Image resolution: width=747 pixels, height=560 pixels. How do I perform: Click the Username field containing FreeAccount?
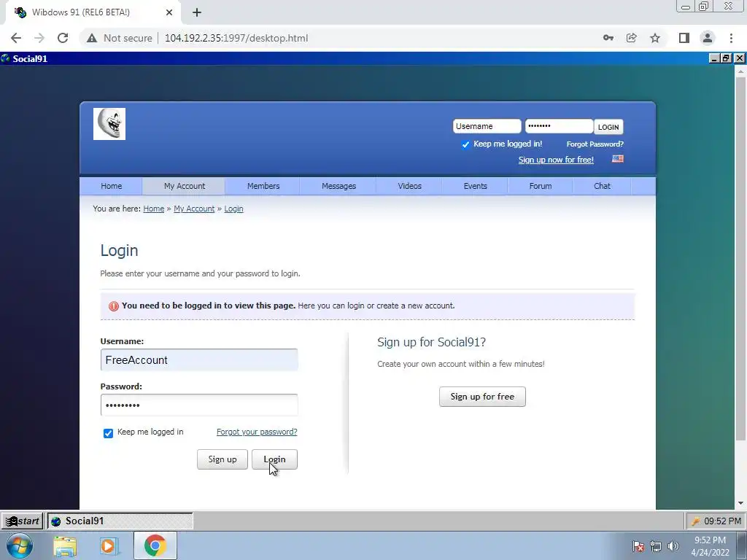coord(199,360)
